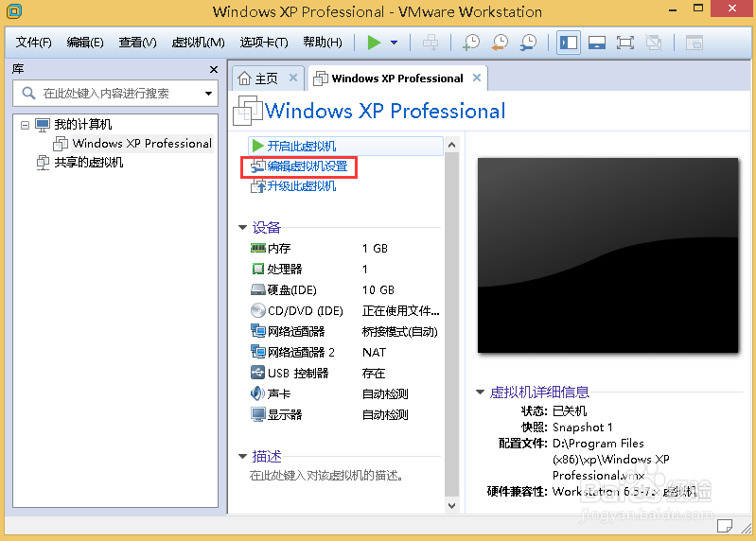Click the message log icon in status bar
The image size is (756, 541).
click(x=724, y=526)
